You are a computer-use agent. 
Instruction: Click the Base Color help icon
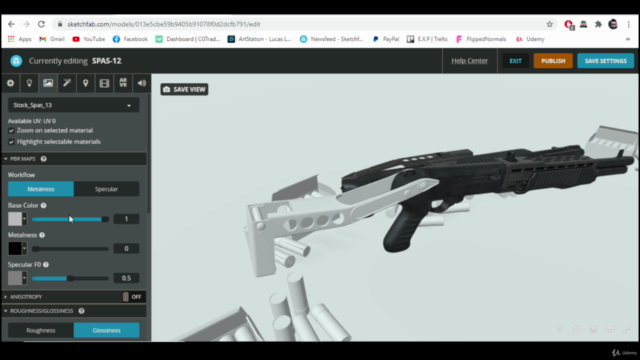click(x=44, y=205)
